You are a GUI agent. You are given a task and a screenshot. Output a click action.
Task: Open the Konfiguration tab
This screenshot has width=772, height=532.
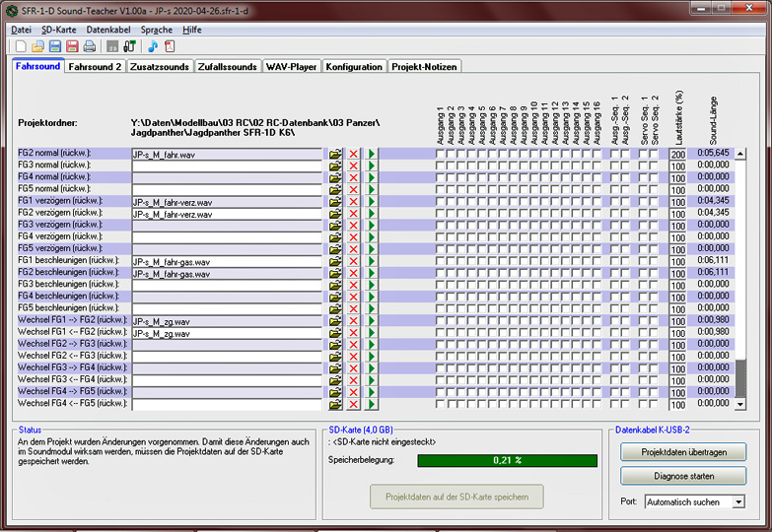pos(354,66)
